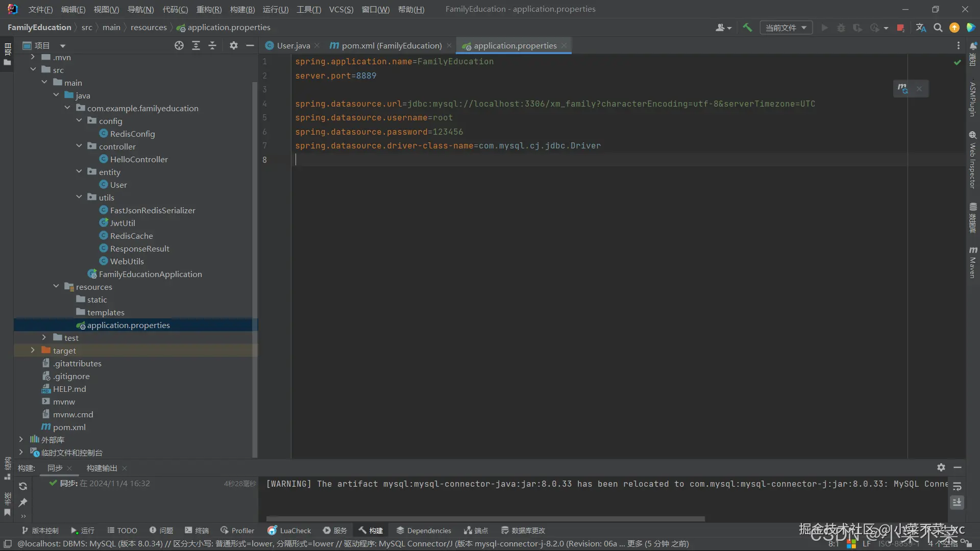
Task: Expand the target folder
Action: coord(33,350)
